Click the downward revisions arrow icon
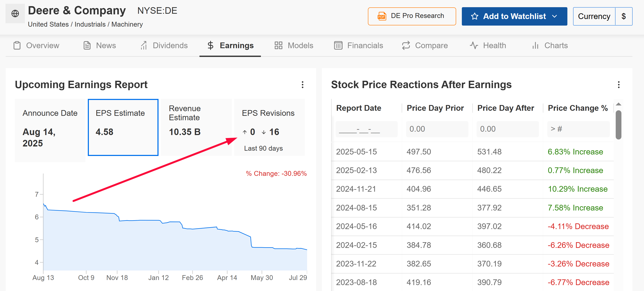Image resolution: width=644 pixels, height=291 pixels. pyautogui.click(x=264, y=132)
